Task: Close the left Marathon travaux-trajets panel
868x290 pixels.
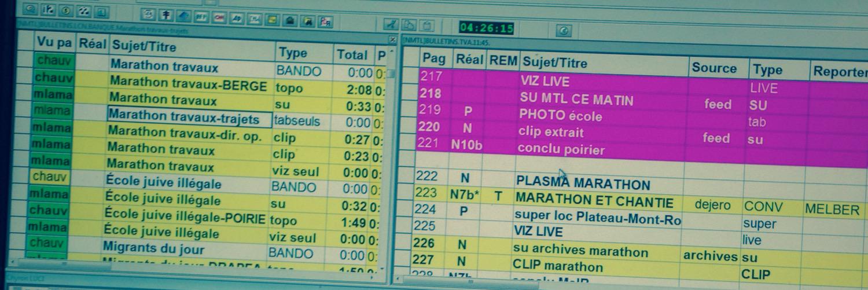Action: (393, 40)
